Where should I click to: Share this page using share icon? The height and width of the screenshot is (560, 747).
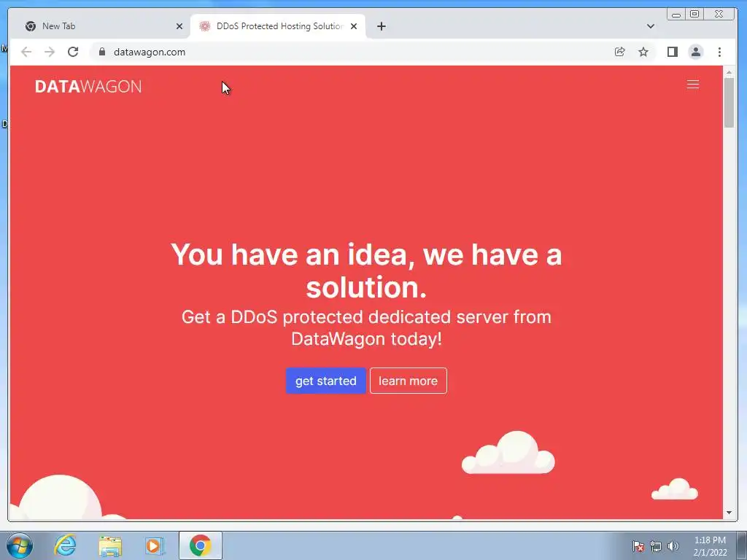pyautogui.click(x=619, y=52)
